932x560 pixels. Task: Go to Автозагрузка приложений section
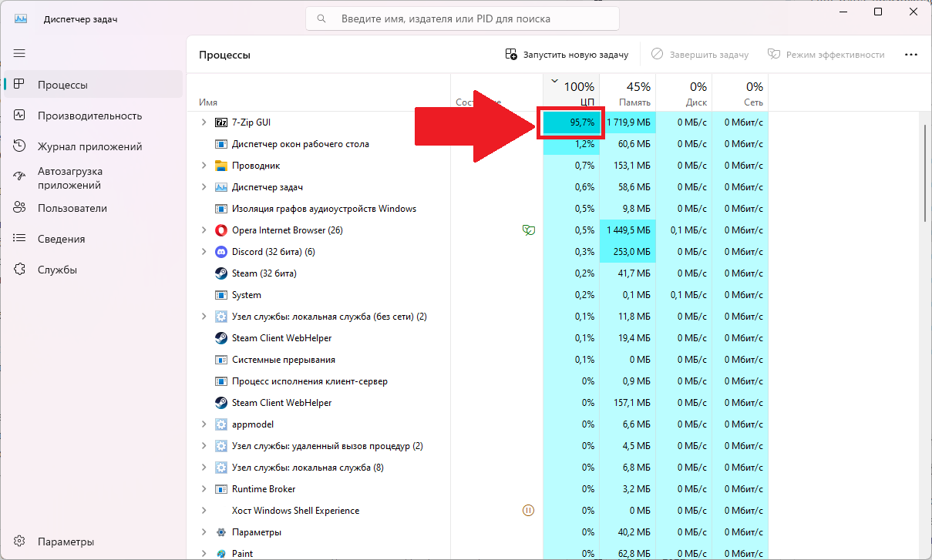click(70, 178)
